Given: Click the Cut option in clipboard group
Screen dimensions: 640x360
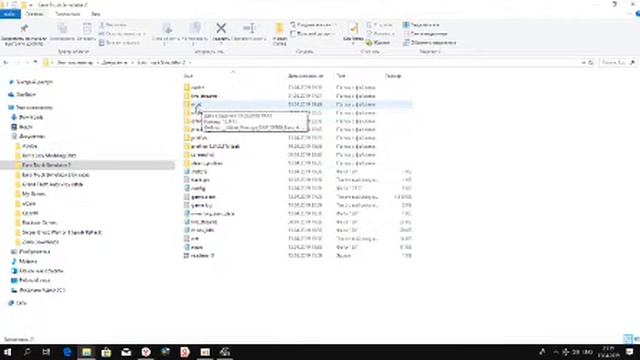Looking at the screenshot, I should [x=113, y=25].
